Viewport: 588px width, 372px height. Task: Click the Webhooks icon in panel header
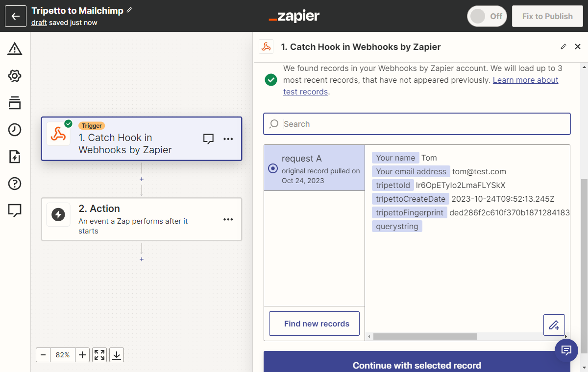point(266,47)
